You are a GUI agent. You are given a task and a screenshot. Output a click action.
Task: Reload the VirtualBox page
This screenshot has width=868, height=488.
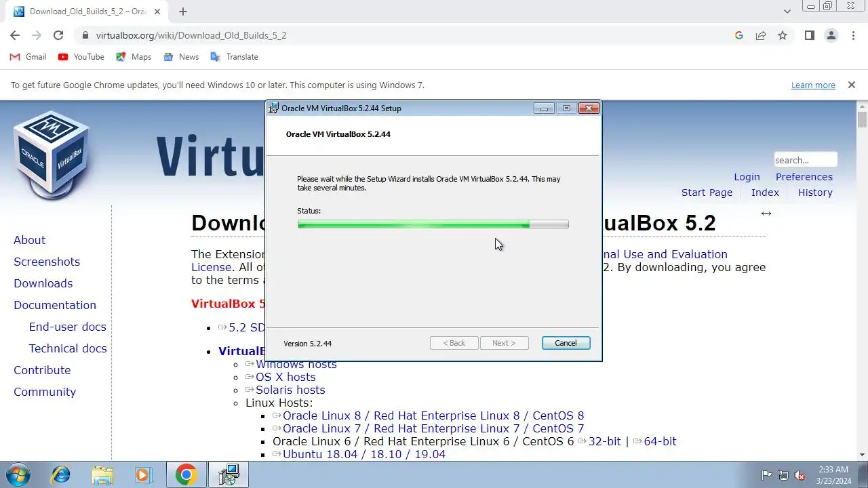point(58,35)
